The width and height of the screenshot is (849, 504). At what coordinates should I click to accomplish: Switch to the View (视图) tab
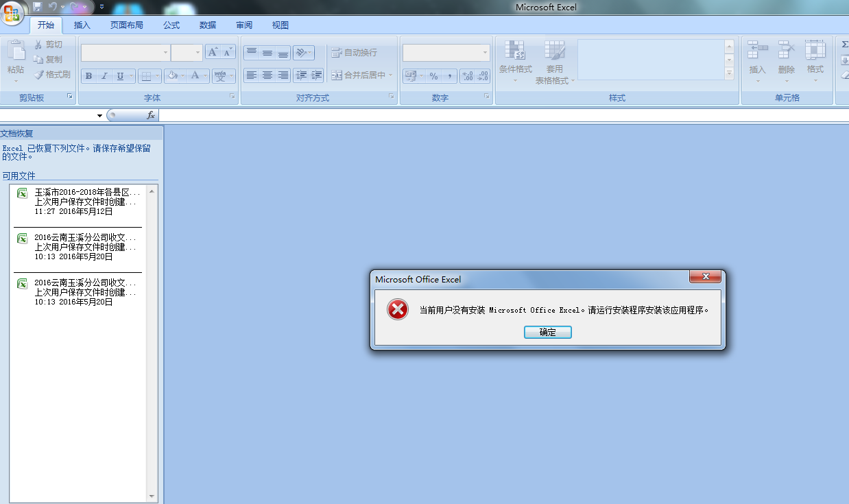point(280,25)
